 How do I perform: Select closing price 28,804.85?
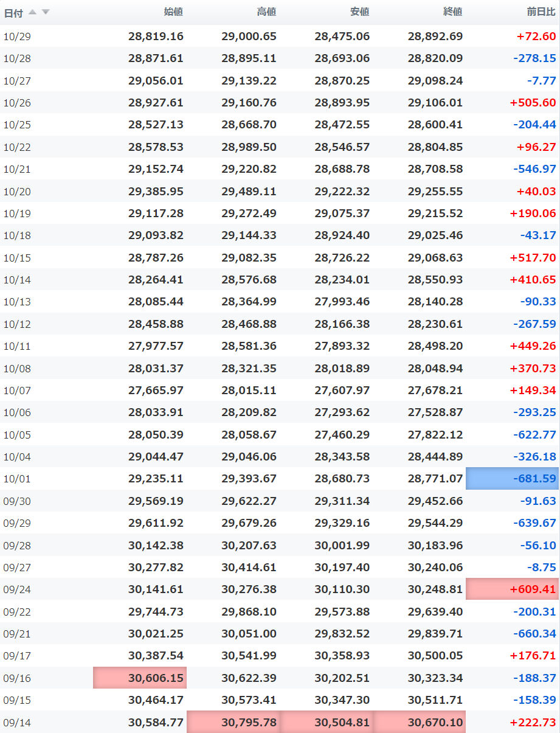[x=435, y=147]
